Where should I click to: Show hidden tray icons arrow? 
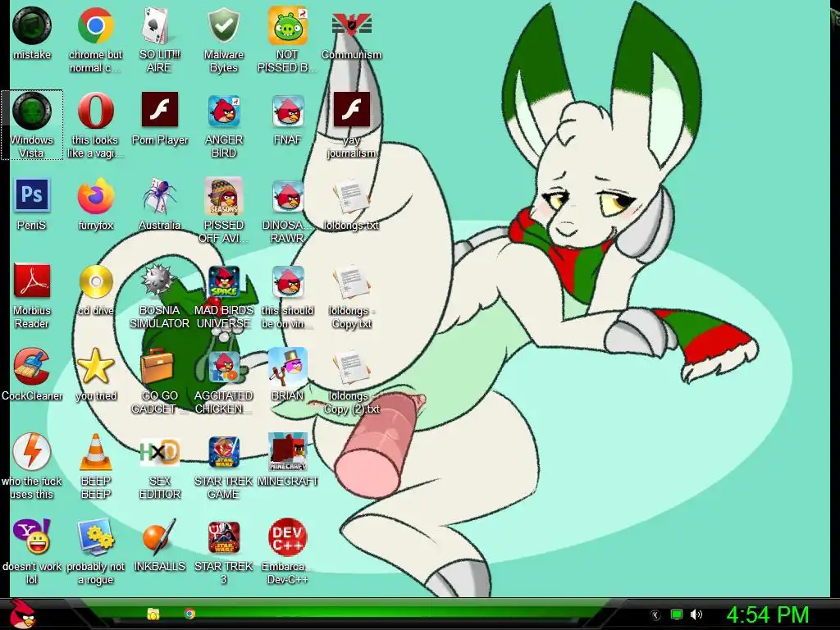pyautogui.click(x=655, y=615)
